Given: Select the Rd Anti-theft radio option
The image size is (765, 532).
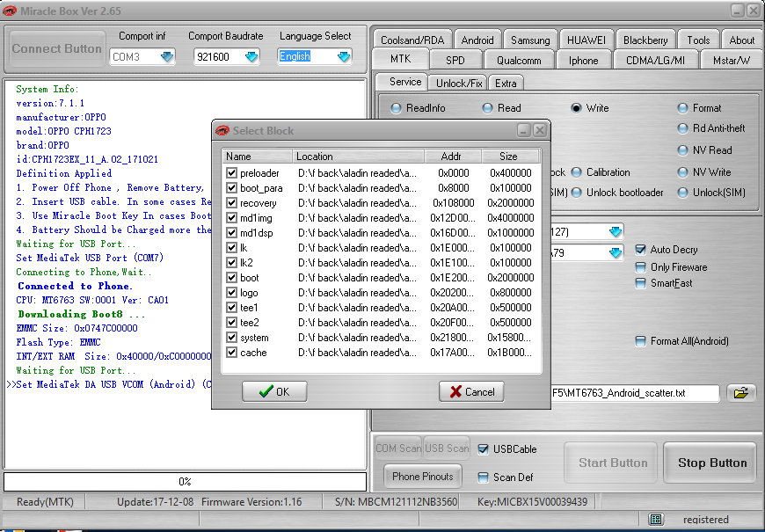Looking at the screenshot, I should tap(682, 128).
